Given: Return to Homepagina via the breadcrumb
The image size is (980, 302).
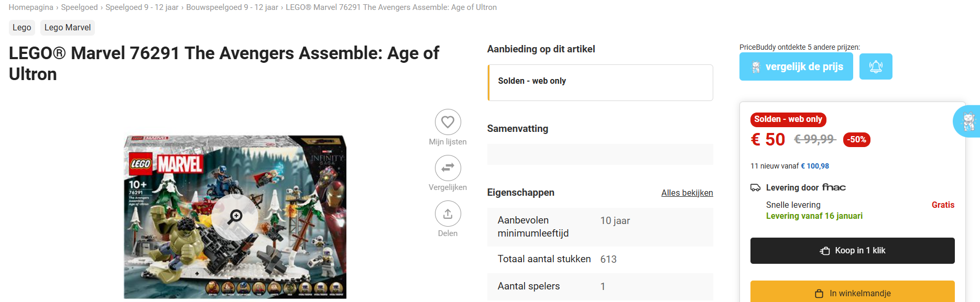Looking at the screenshot, I should (30, 7).
